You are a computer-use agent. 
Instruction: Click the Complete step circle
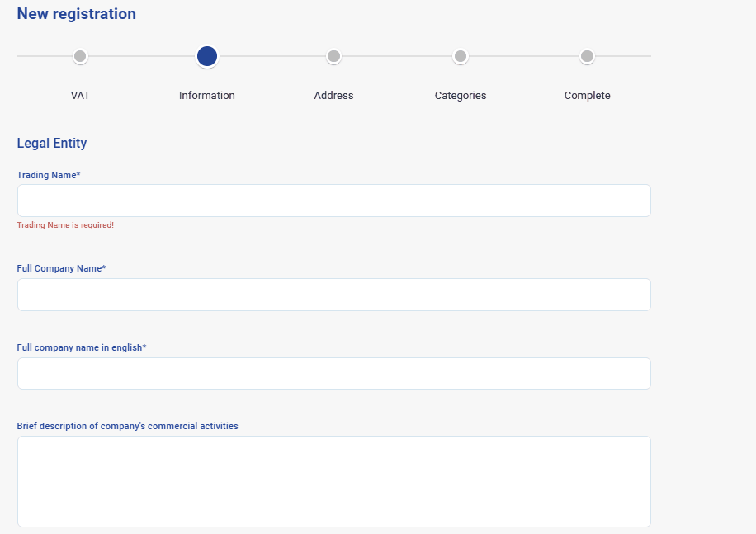tap(587, 56)
